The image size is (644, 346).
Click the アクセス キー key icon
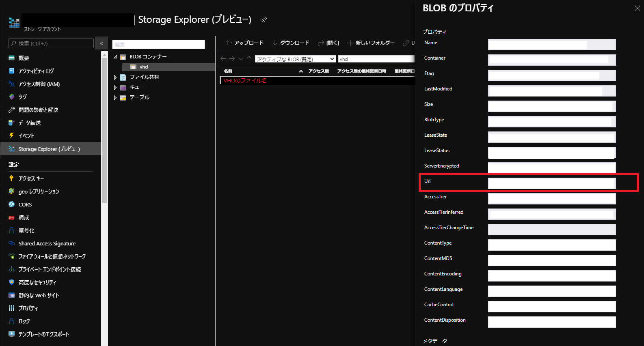11,178
